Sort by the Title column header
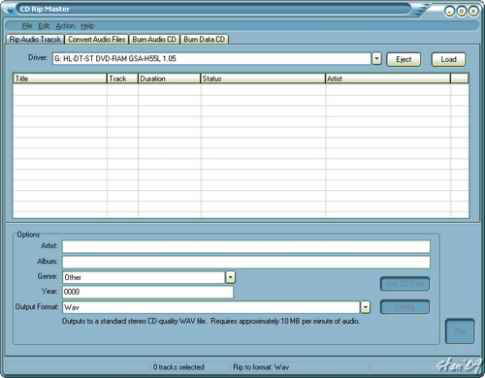485x378 pixels. 60,79
